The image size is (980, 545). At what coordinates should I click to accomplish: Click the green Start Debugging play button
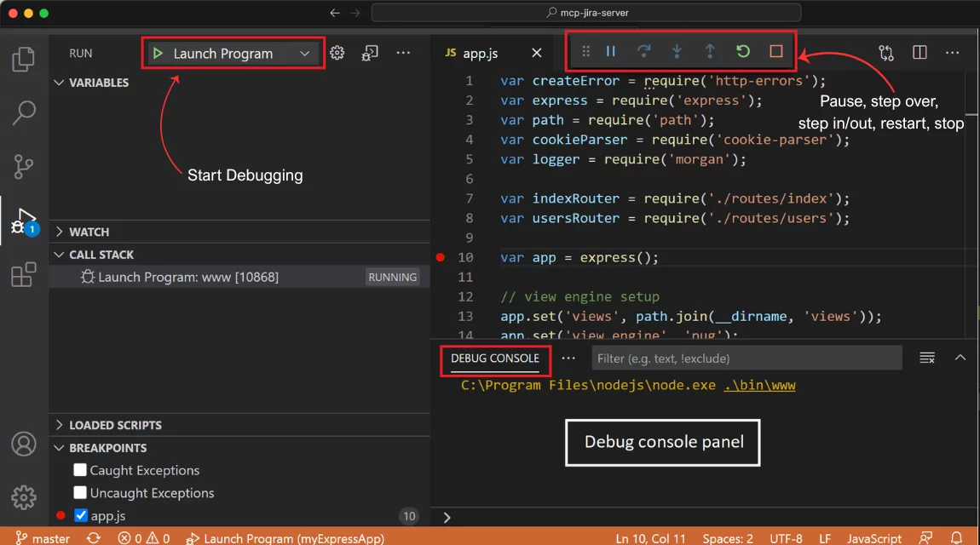click(x=158, y=54)
